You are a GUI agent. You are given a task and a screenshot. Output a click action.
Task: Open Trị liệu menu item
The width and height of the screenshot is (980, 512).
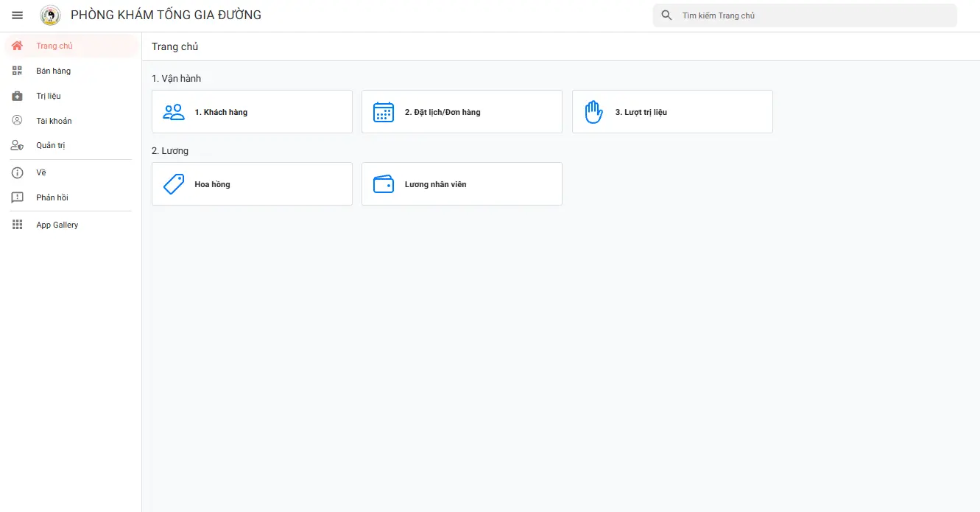point(71,96)
